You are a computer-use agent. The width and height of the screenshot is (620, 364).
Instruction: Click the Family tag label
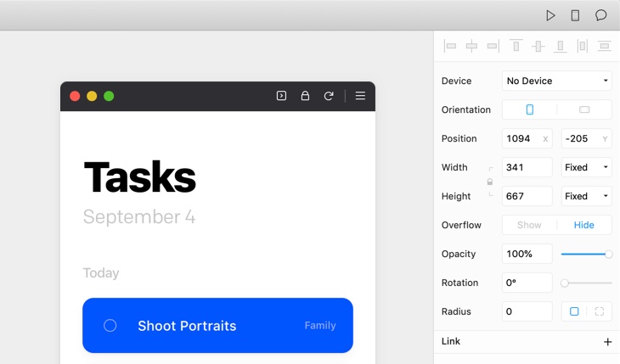click(x=320, y=325)
